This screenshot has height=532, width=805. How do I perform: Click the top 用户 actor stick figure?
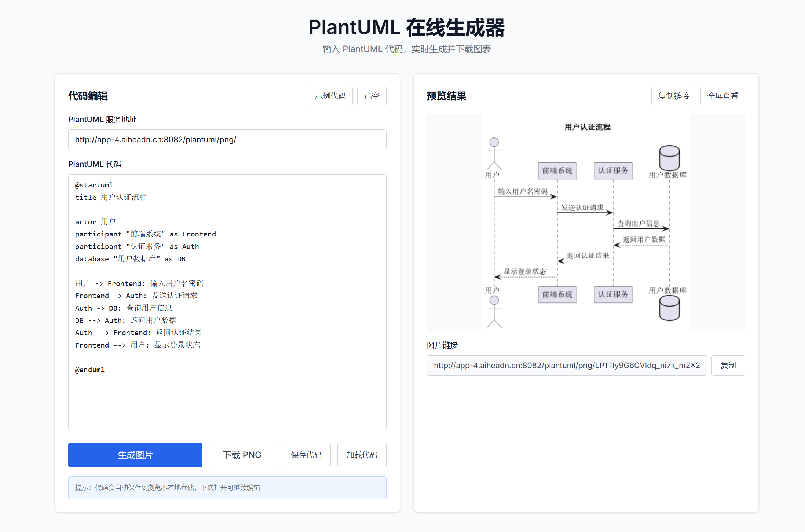click(x=494, y=154)
